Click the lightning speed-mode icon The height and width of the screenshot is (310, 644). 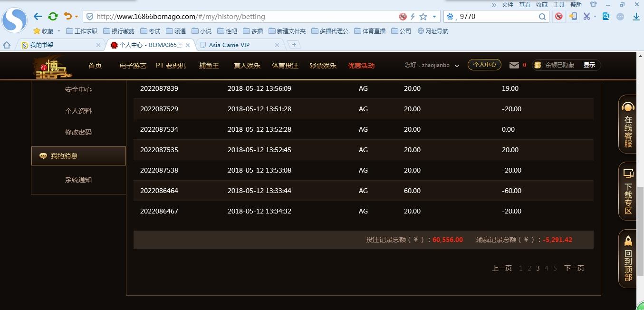(x=413, y=17)
